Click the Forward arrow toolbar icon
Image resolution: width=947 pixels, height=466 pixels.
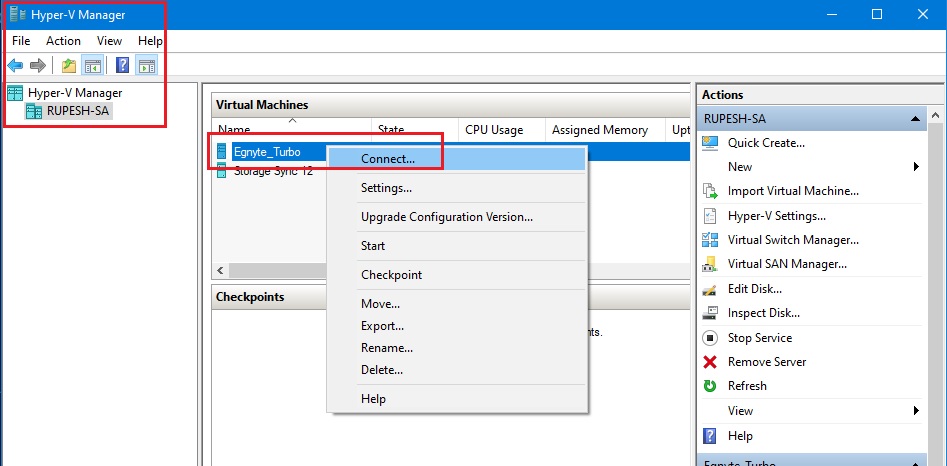tap(37, 65)
